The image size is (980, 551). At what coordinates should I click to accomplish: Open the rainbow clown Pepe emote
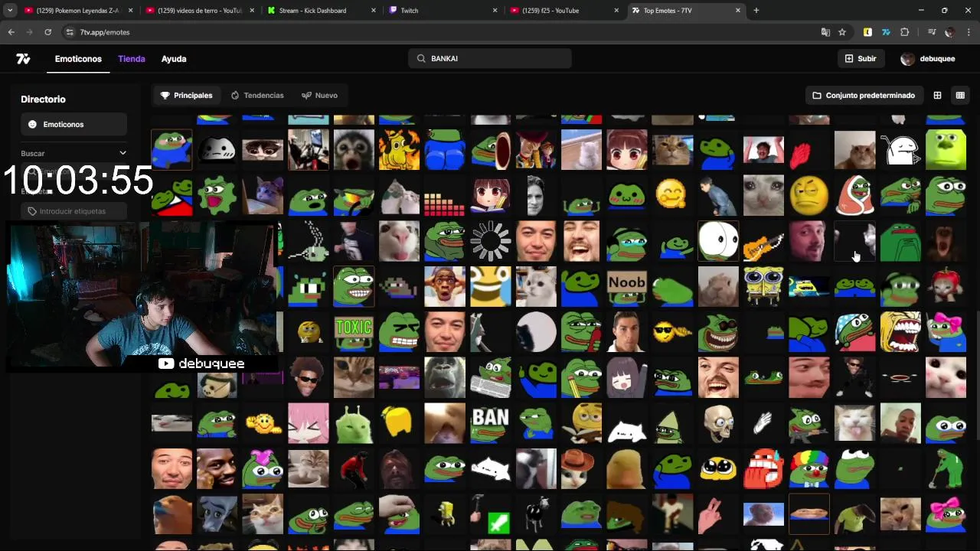tap(809, 468)
